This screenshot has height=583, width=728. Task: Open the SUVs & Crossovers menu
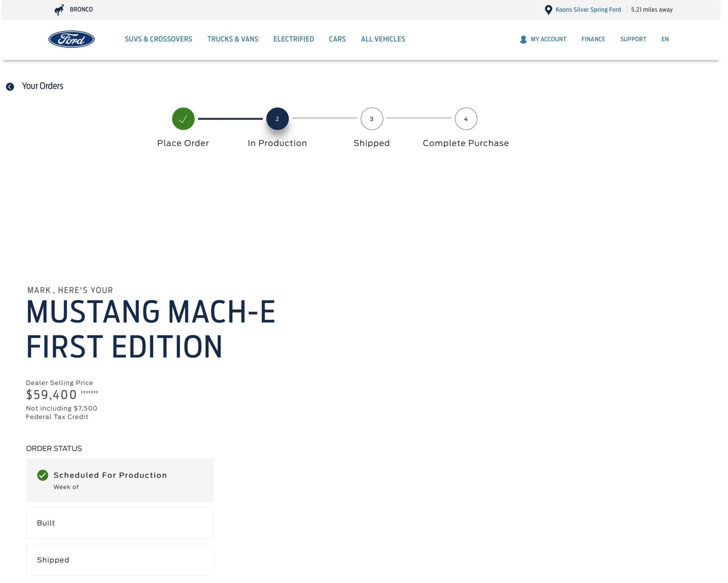[x=159, y=39]
